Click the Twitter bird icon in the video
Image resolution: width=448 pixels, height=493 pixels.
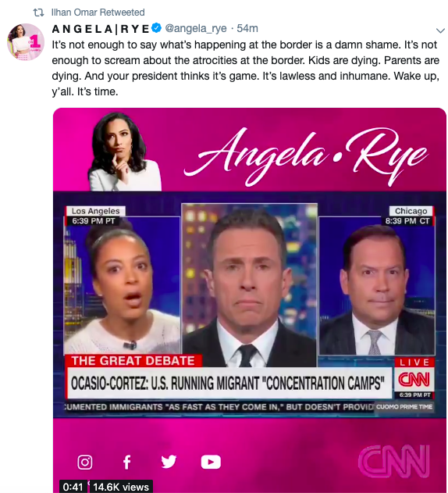point(169,462)
